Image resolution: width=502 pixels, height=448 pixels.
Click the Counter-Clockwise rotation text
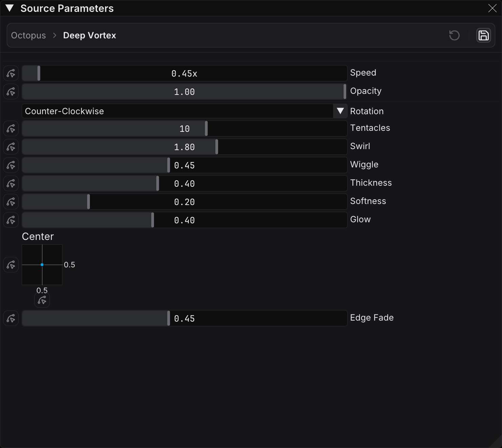(64, 111)
